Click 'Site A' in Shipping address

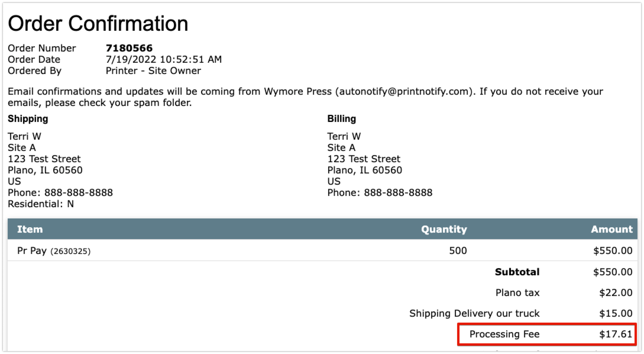(22, 147)
